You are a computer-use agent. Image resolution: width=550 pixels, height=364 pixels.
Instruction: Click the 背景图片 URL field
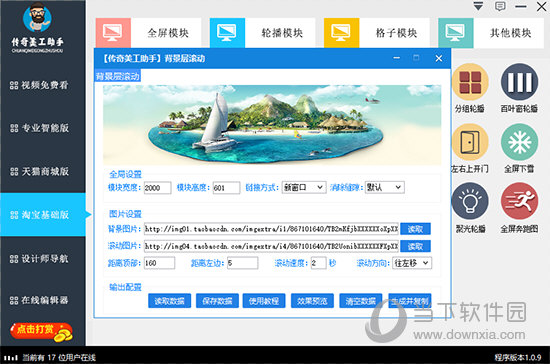(271, 229)
